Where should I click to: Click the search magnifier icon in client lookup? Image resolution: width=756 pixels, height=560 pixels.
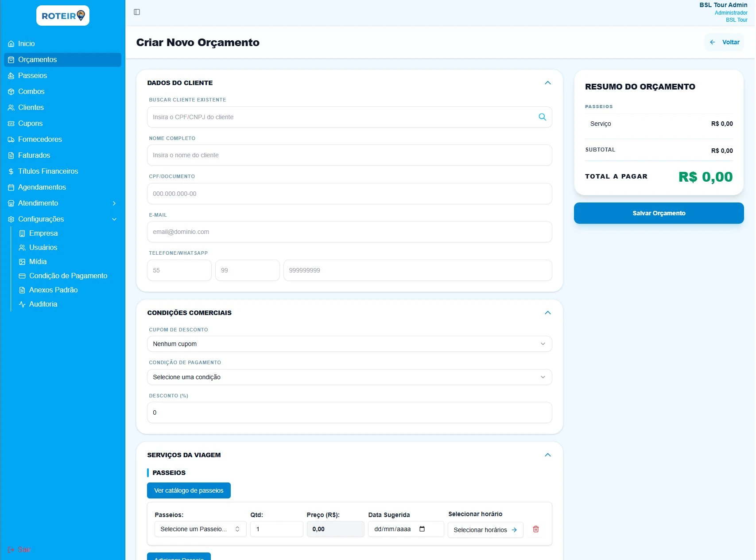(x=542, y=117)
